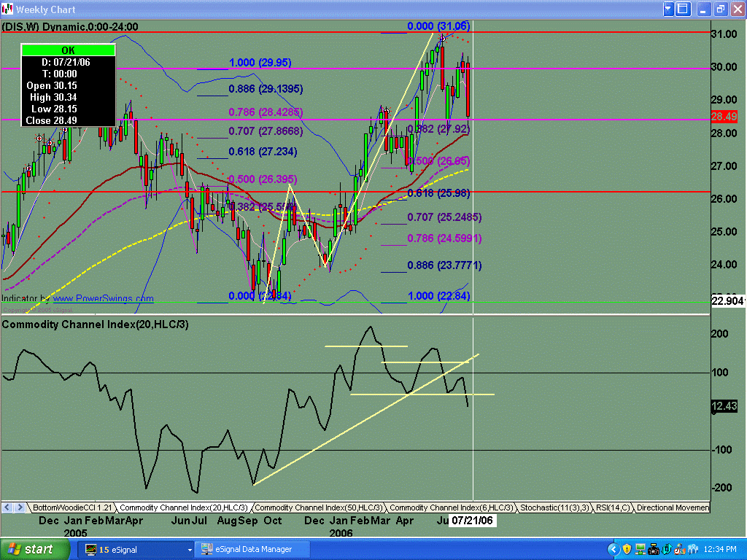Click the 07/21/06 date cursor label
Image resolution: width=747 pixels, height=560 pixels.
click(x=472, y=521)
